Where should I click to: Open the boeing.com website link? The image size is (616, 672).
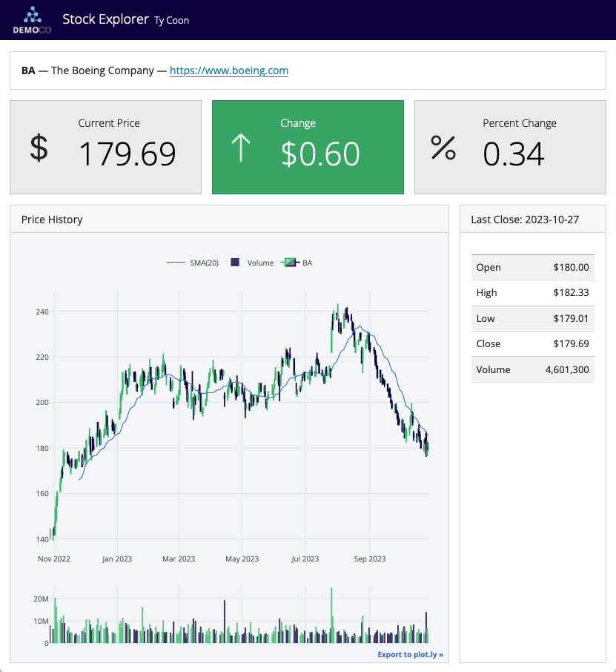[x=228, y=70]
